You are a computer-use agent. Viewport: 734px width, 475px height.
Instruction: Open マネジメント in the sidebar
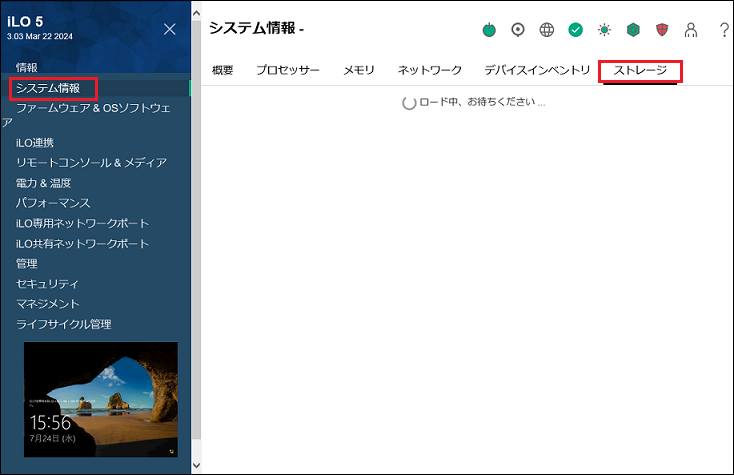pos(48,304)
